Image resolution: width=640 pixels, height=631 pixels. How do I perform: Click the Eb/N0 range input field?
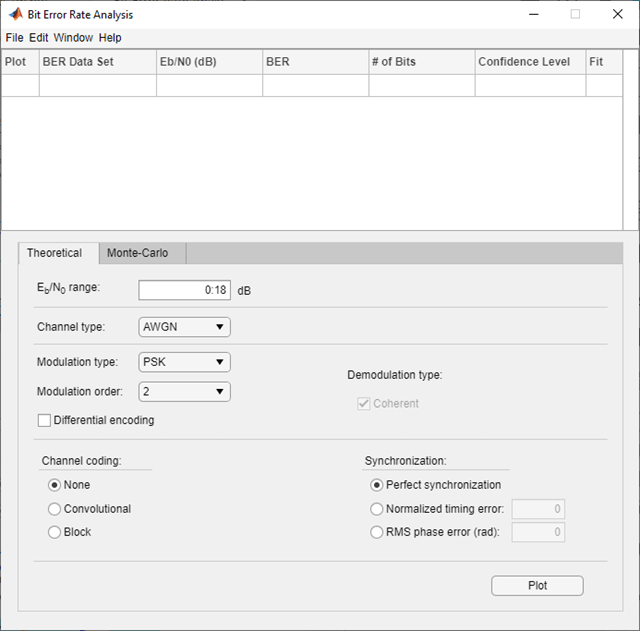coord(184,290)
